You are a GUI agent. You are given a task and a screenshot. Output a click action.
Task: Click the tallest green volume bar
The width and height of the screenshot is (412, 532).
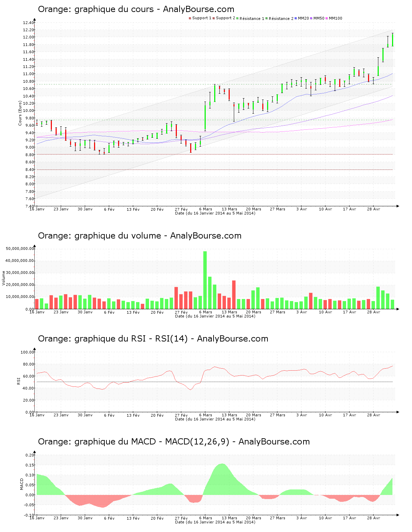[205, 280]
